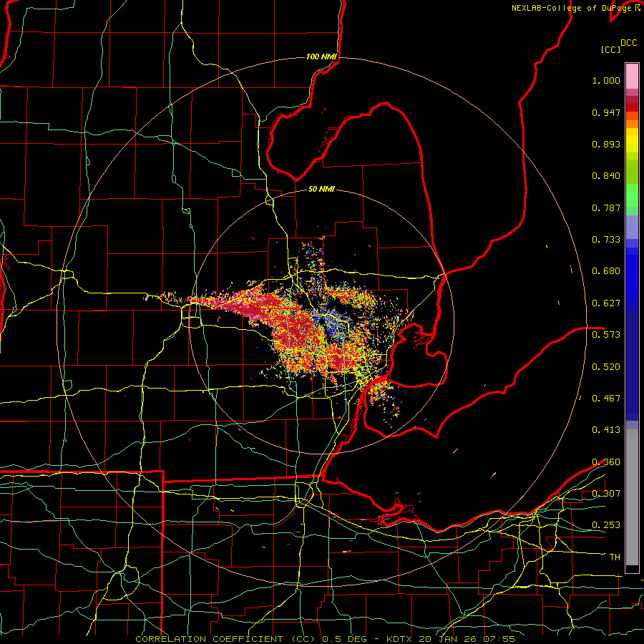Click the 0.573 scale value
Viewport: 644px width, 644px height.
pos(606,335)
